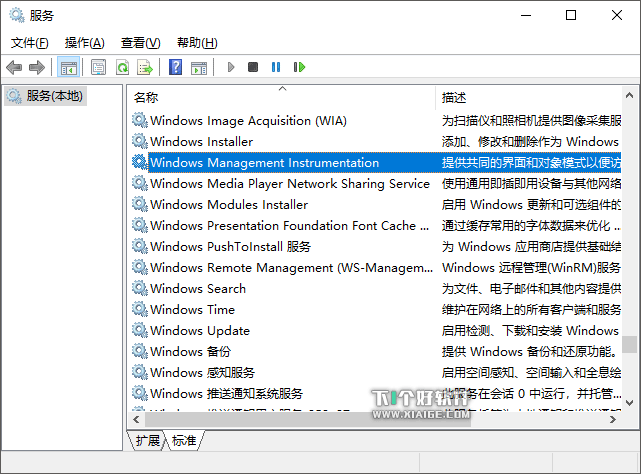
Task: Select Windows Update service name
Action: (200, 330)
